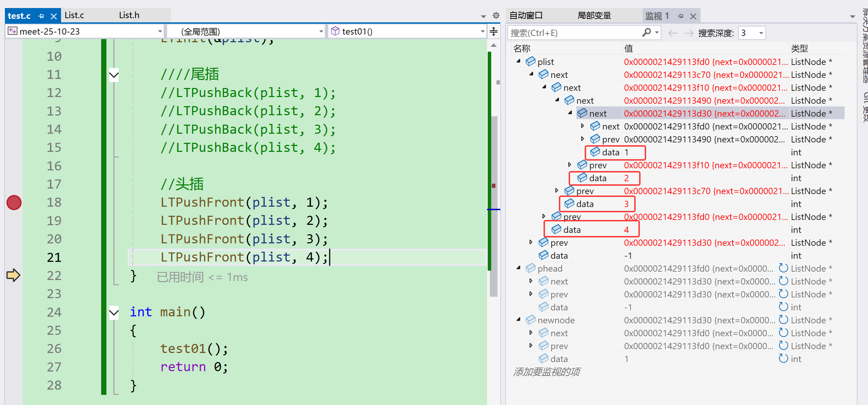Open the 搜索深度 depth dropdown

click(761, 33)
